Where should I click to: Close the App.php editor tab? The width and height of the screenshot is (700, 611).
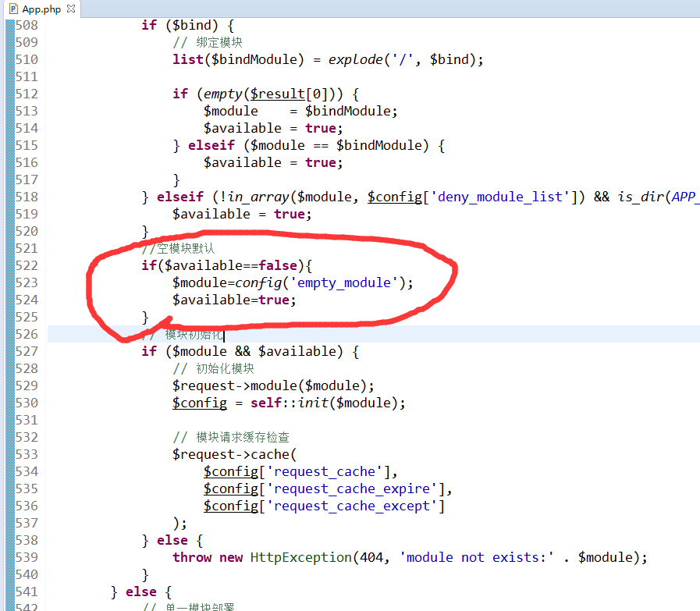pos(71,9)
